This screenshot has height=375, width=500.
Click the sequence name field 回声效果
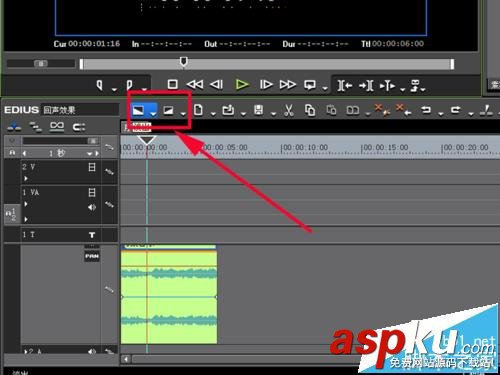tap(80, 110)
